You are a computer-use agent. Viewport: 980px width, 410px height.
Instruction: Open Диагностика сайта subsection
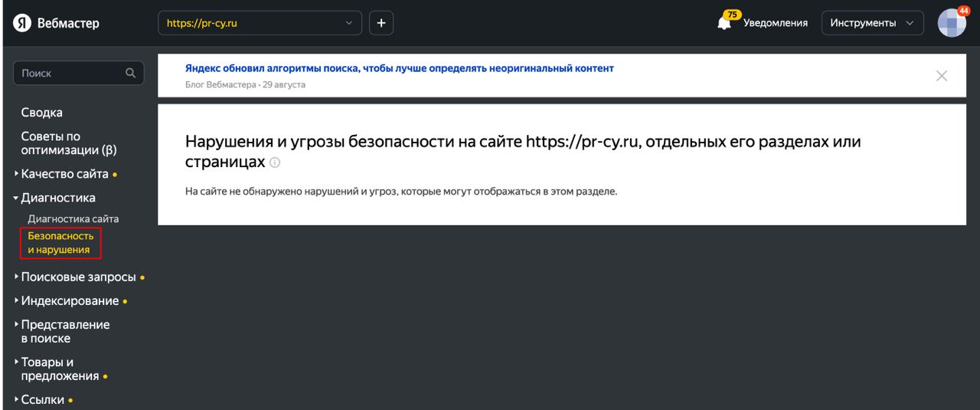click(73, 219)
